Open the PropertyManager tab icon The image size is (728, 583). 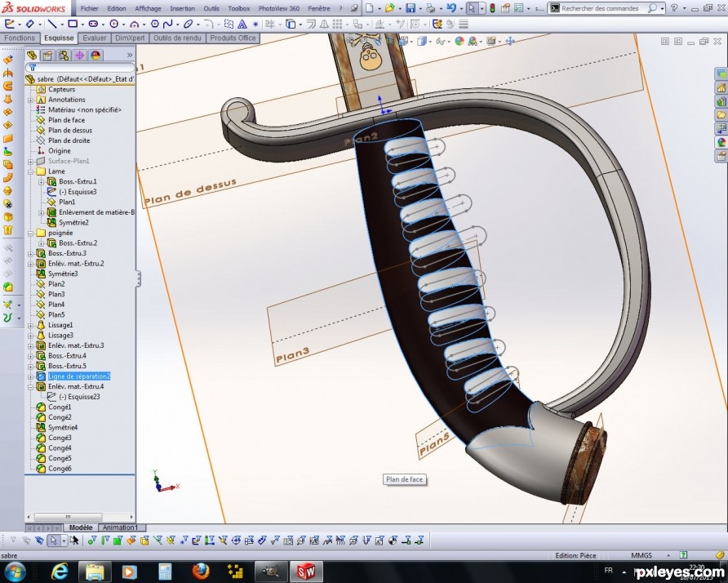point(47,56)
